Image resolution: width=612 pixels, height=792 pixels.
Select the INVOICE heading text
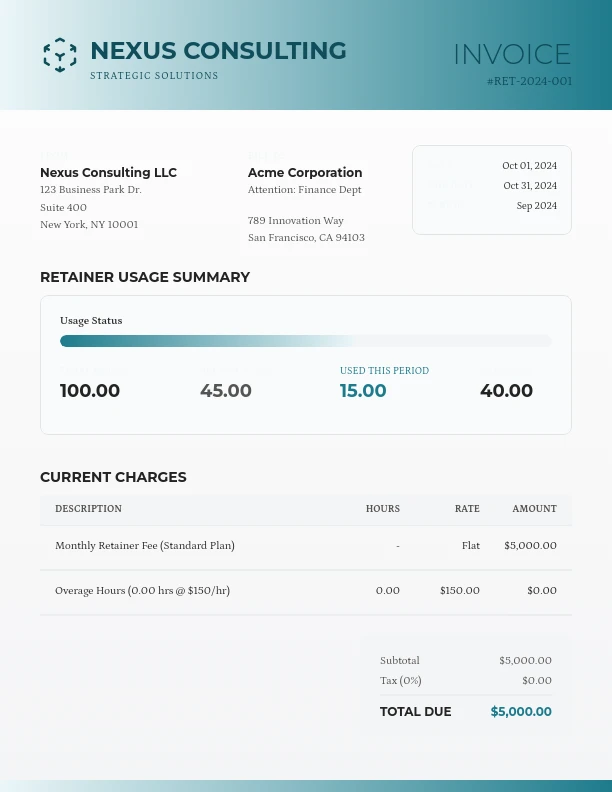click(x=512, y=55)
